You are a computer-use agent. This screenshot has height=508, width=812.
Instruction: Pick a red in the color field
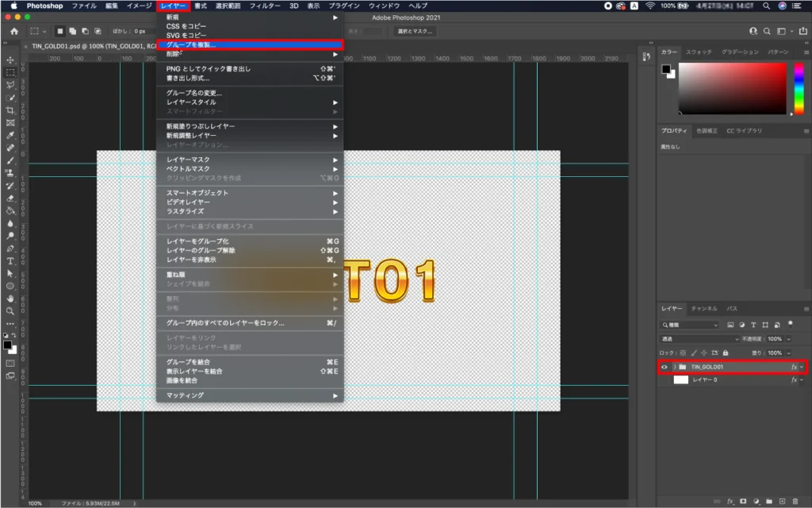[732, 89]
